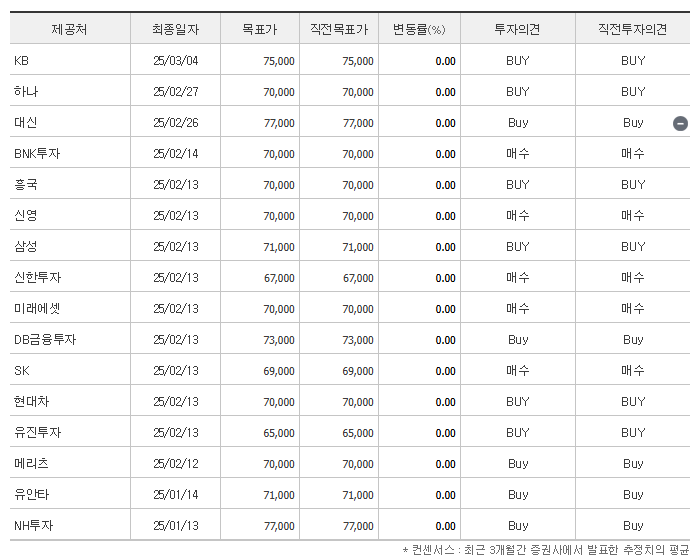The image size is (696, 560).
Task: Click the 투자의견 BUY in KB row
Action: pyautogui.click(x=518, y=61)
